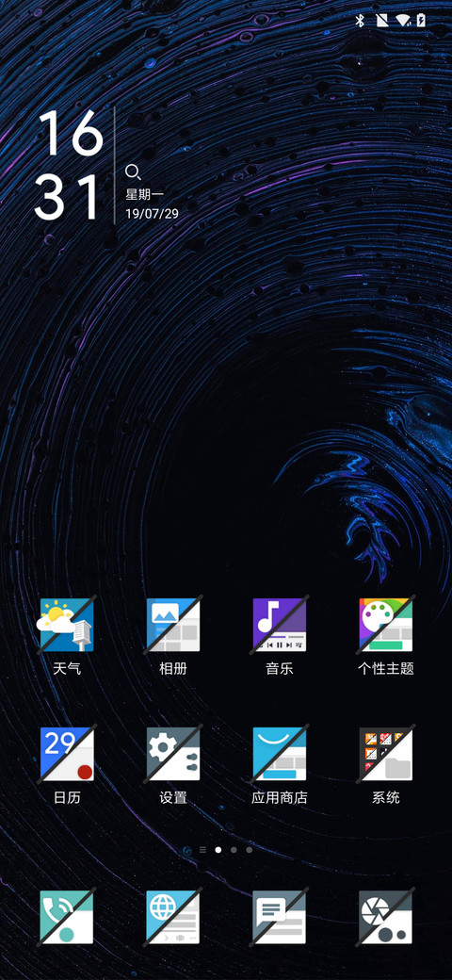Viewport: 452px width, 980px height.
Task: Tap the battery status icon
Action: (x=422, y=21)
